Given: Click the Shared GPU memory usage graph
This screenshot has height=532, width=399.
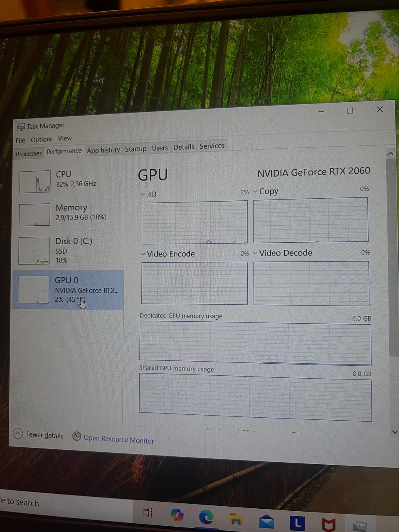Looking at the screenshot, I should tap(255, 397).
